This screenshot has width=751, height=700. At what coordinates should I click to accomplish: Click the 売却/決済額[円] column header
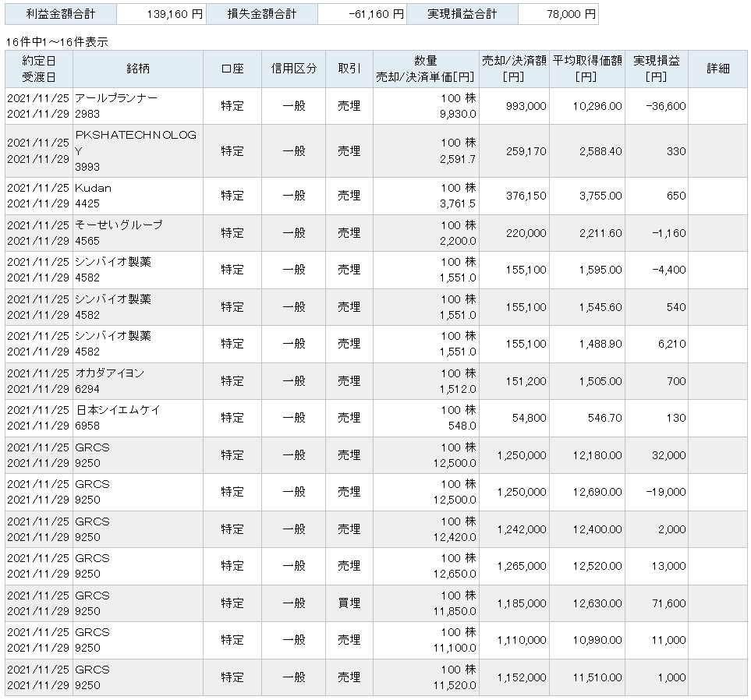(514, 69)
